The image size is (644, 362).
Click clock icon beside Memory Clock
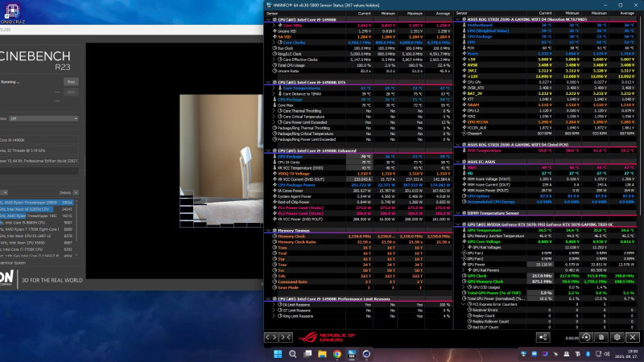point(275,237)
